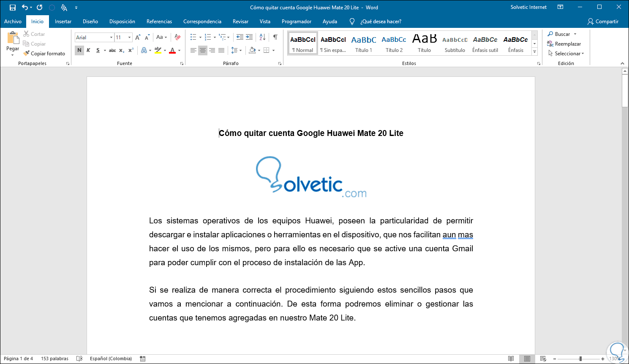Increase the paragraph indent
This screenshot has width=629, height=364.
coord(249,37)
